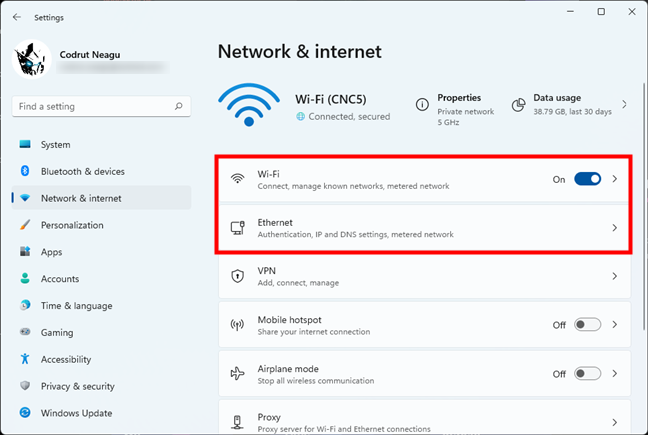Click the '38.79 GB, last 30 days' text

click(572, 112)
